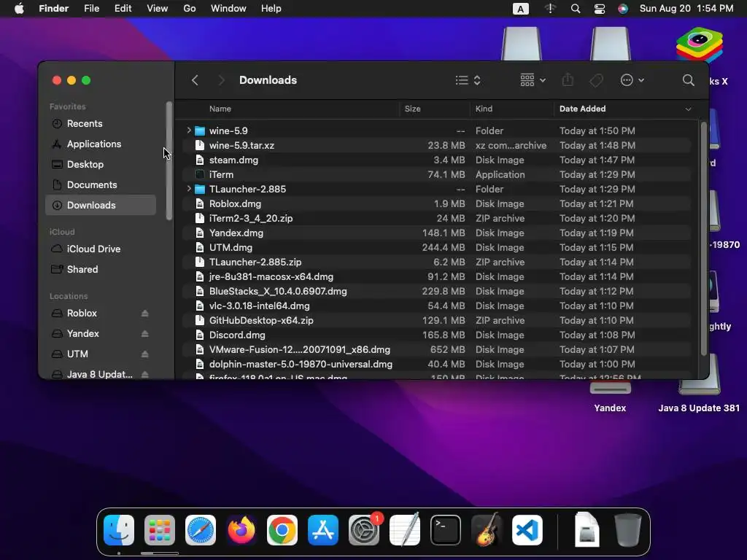The width and height of the screenshot is (747, 560).
Task: Eject the Roblox volume
Action: click(145, 314)
